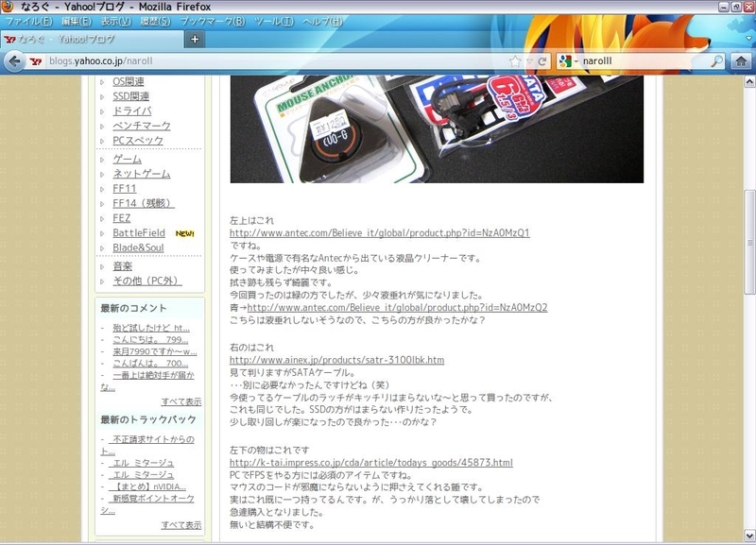756x545 pixels.
Task: Open the first Antec product link ending NzA0MzQ1
Action: pos(380,232)
